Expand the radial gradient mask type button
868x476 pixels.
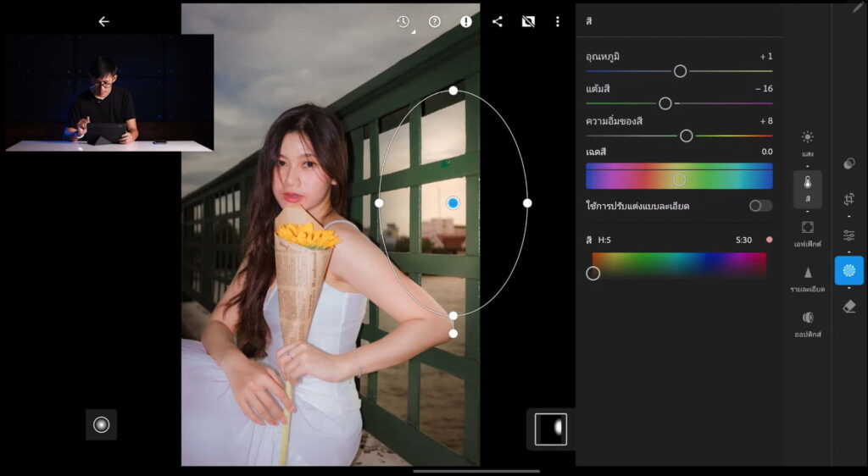[x=102, y=424]
